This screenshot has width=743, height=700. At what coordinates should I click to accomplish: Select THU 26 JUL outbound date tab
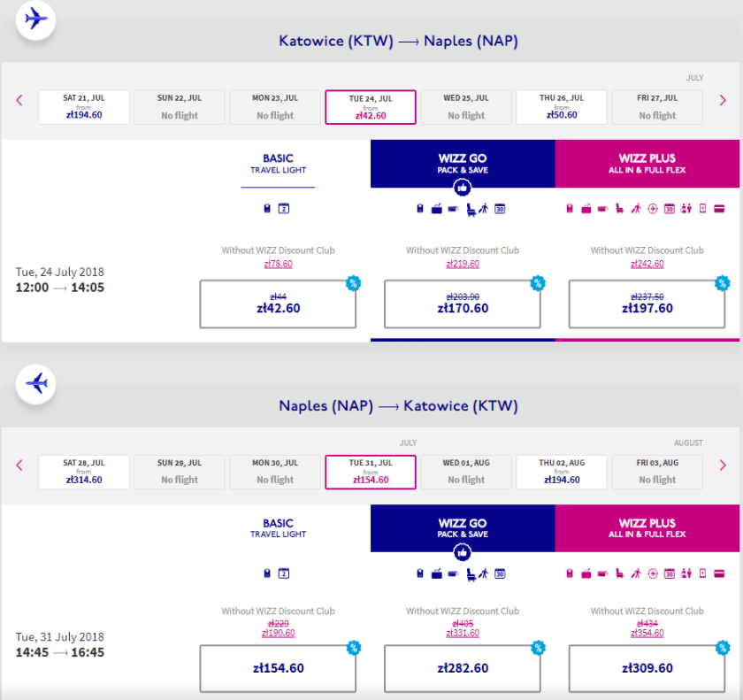click(x=562, y=107)
